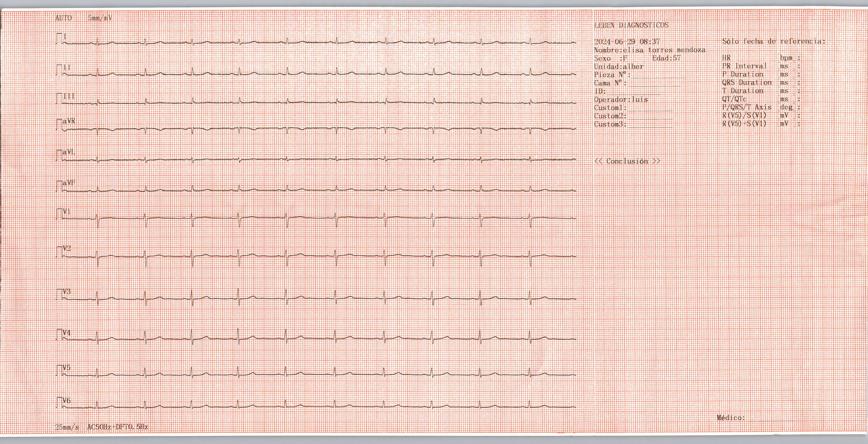The width and height of the screenshot is (868, 444).
Task: Select the Operador:luis line
Action: [621, 100]
